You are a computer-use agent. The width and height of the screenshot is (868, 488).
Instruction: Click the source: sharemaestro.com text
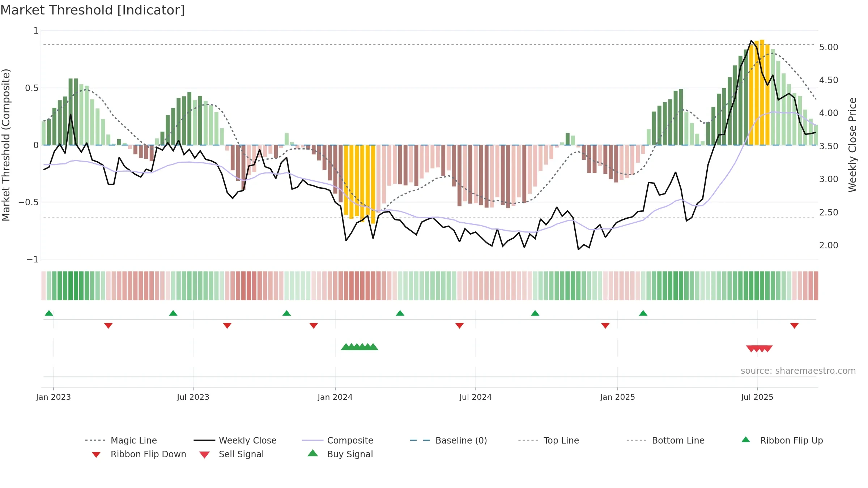click(798, 371)
